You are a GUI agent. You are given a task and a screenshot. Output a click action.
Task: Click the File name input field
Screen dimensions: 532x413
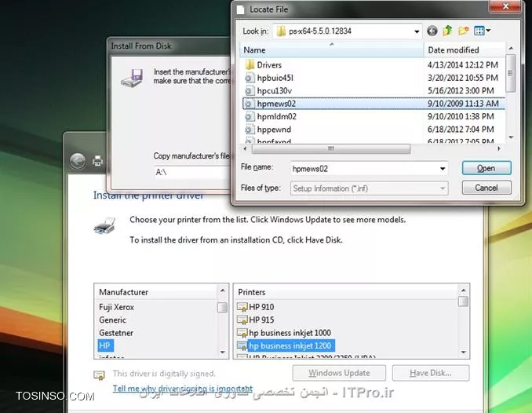[x=364, y=169]
